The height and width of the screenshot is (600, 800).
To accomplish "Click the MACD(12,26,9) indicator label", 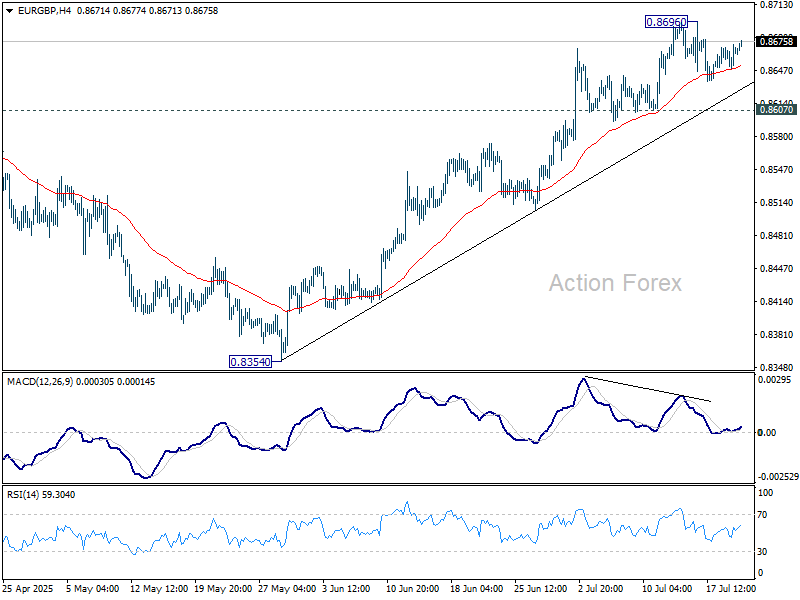I will click(40, 382).
